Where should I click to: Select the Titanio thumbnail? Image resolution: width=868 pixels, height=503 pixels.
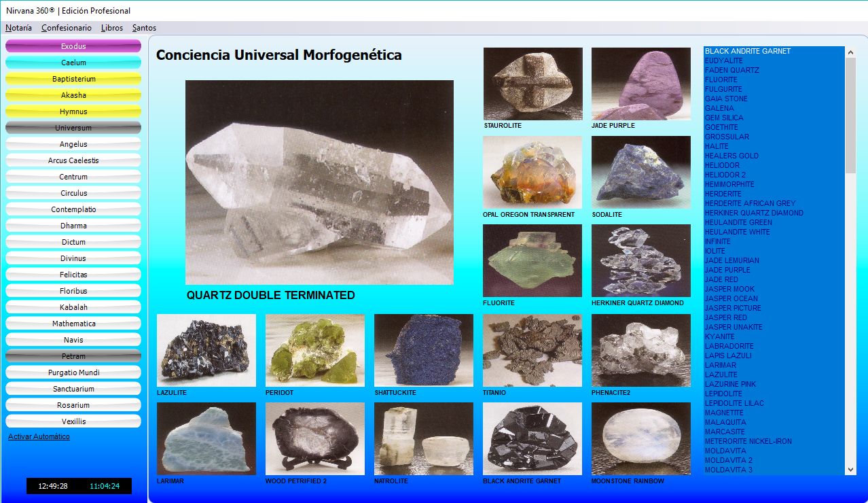point(532,350)
